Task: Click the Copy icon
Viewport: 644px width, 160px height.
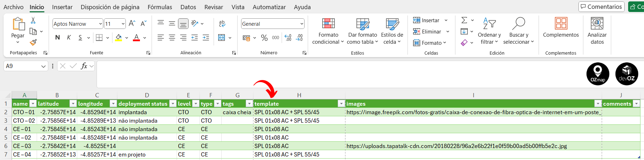Action: pos(33,31)
